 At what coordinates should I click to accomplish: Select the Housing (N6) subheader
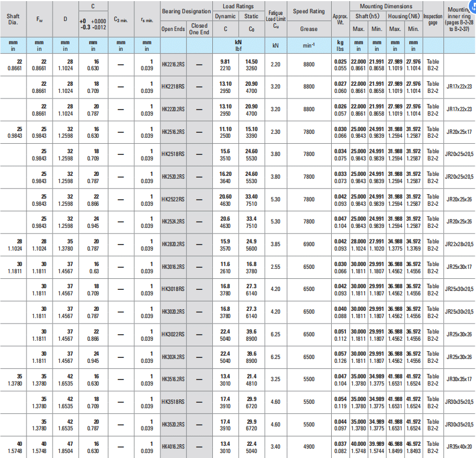[x=404, y=17]
